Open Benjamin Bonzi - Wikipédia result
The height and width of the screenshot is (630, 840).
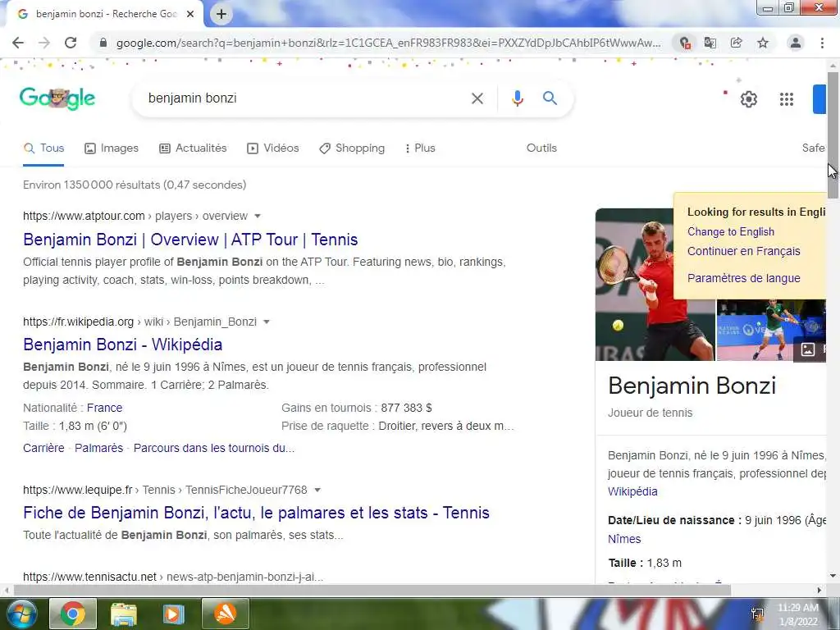[x=123, y=345]
